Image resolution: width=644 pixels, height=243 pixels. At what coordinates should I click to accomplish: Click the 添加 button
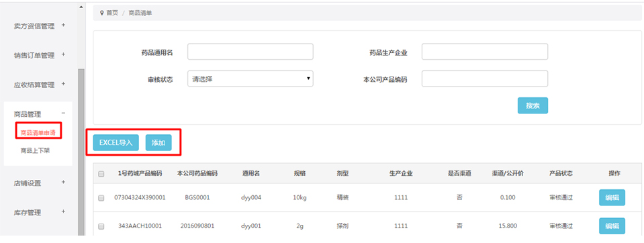[x=158, y=143]
